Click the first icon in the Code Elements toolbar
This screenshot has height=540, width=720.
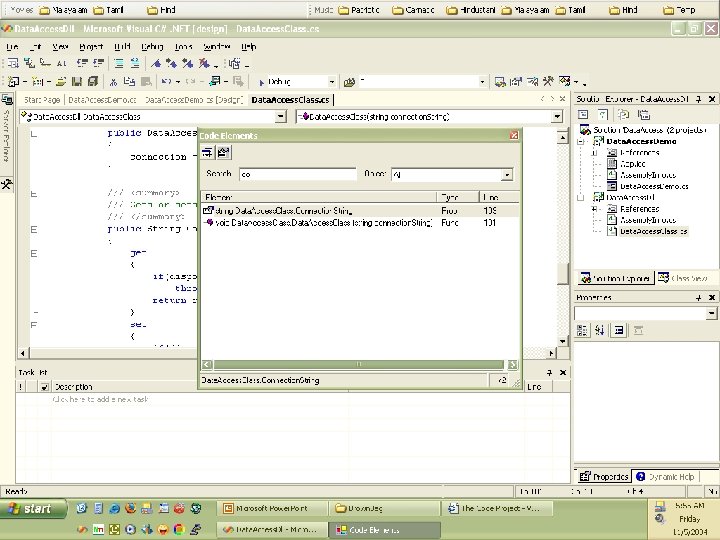click(x=207, y=152)
